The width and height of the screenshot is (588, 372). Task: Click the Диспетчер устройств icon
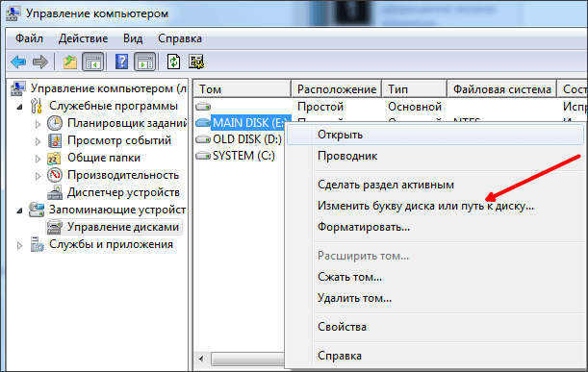pos(55,192)
